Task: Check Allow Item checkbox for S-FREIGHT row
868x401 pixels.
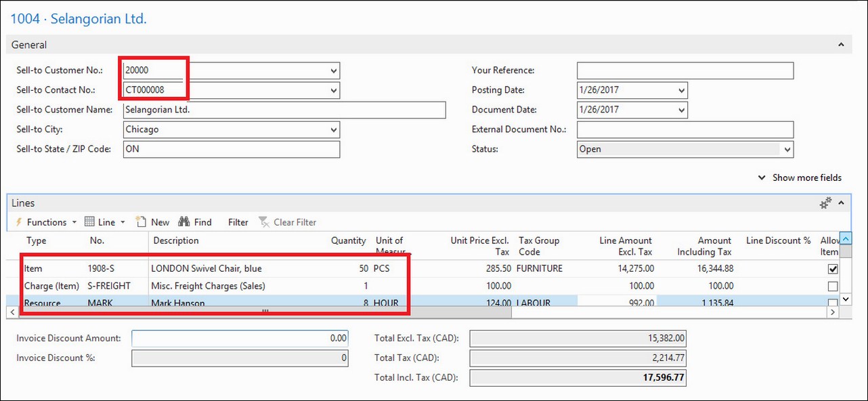Action: coord(833,287)
